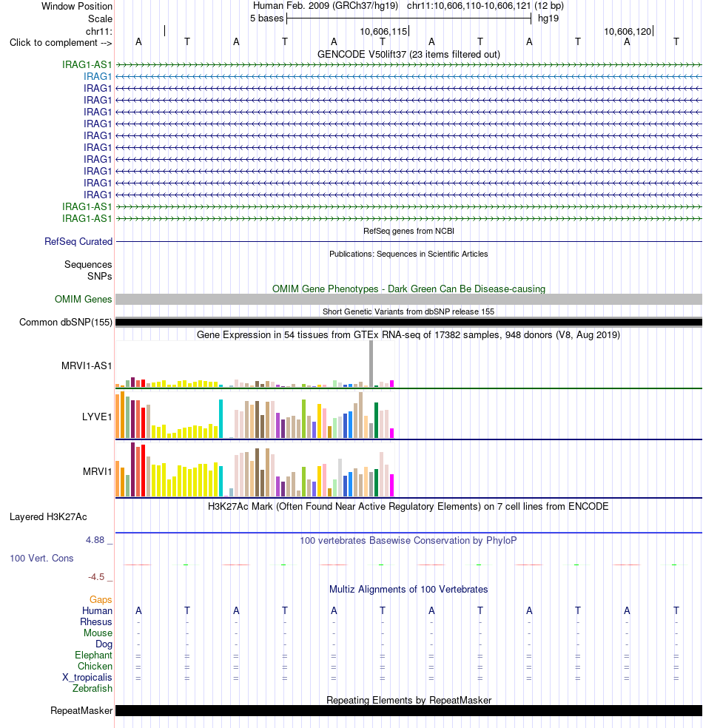This screenshot has height=728, width=703.
Task: Click the MRVI1-AS1 expression label
Action: coord(87,366)
